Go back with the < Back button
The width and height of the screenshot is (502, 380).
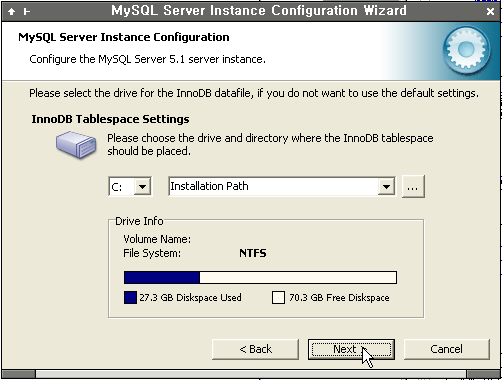[x=255, y=349]
